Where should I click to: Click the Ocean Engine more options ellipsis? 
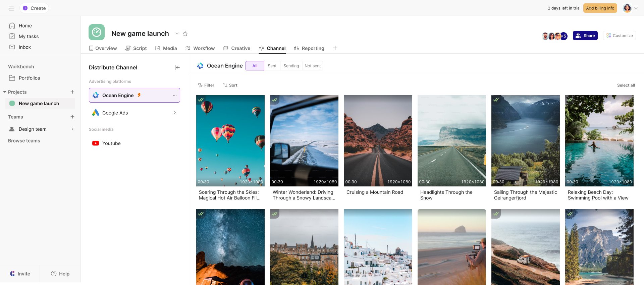174,95
